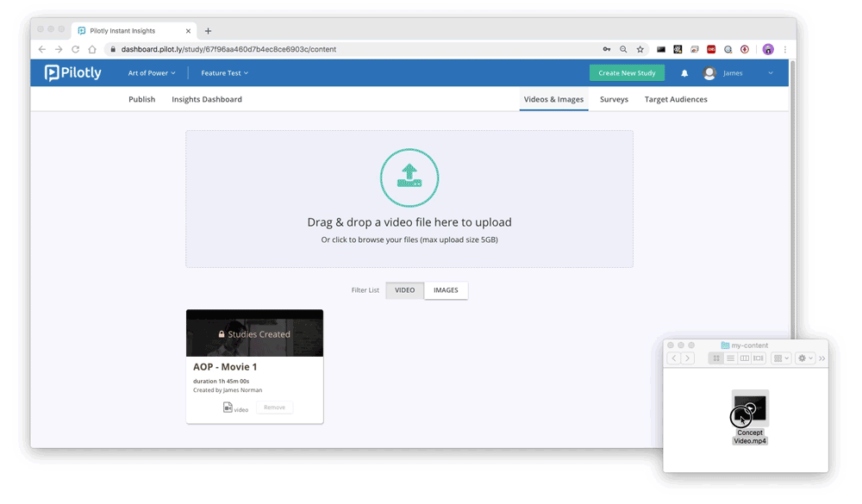Click the browser address bar URL
Viewport: 862px width, 504px height.
pos(228,49)
